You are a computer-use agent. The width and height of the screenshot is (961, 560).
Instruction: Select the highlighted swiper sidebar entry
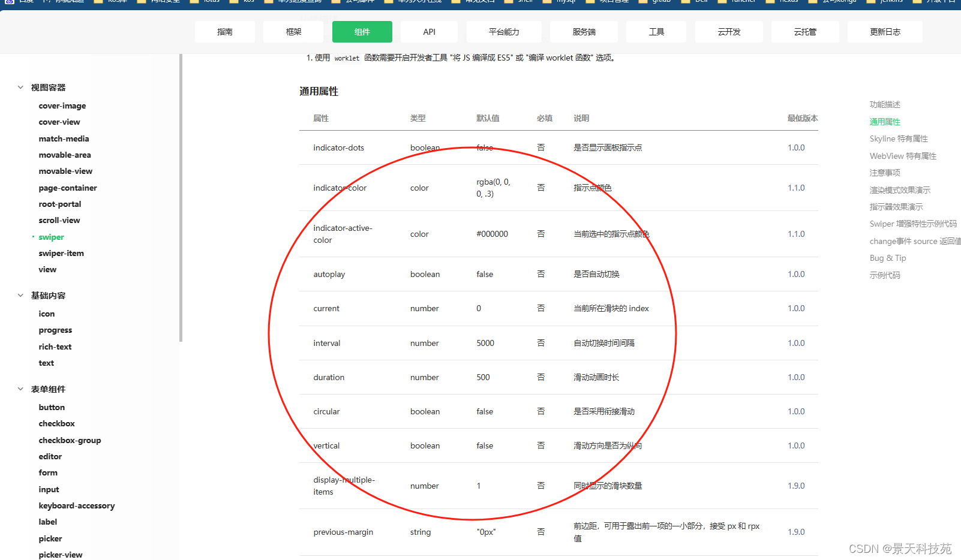tap(51, 237)
